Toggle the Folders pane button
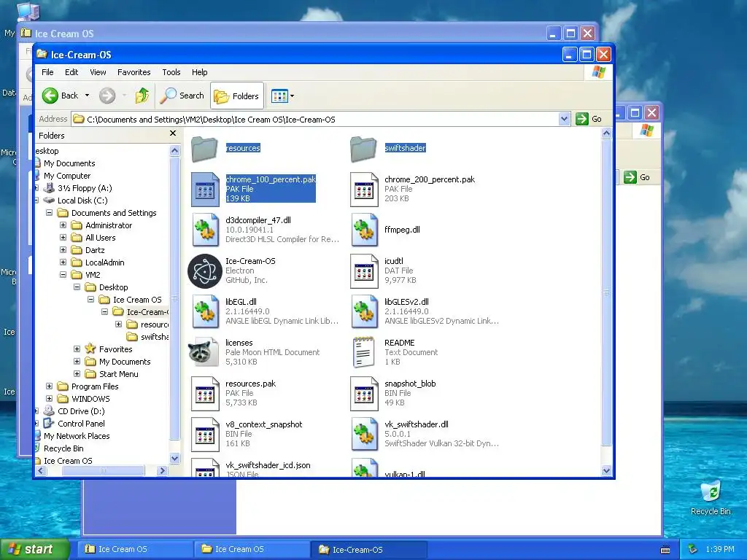 click(x=237, y=96)
